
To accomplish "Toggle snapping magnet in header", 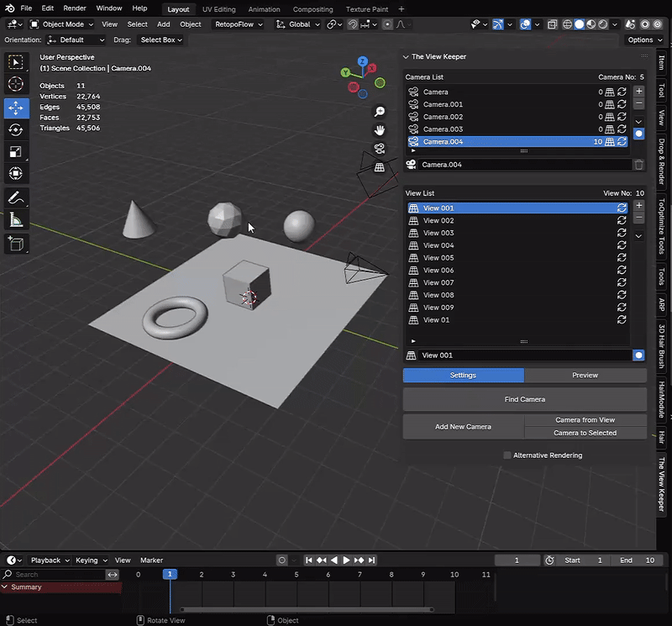I will click(x=352, y=24).
